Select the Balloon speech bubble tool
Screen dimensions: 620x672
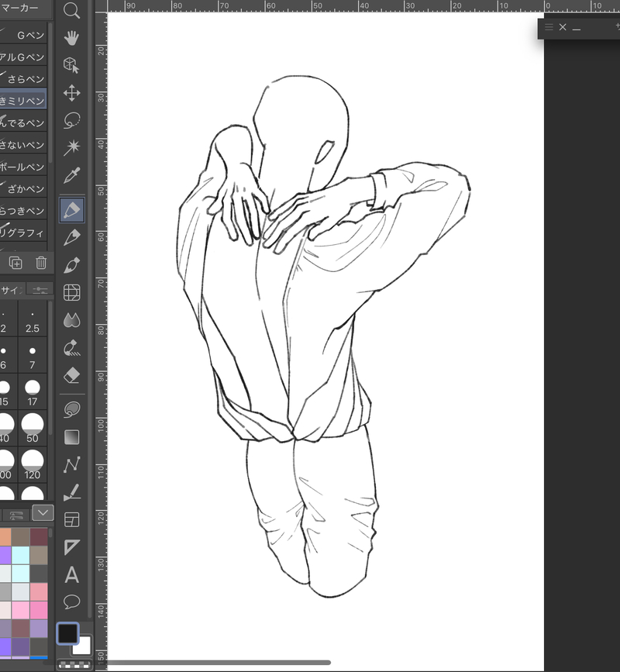tap(71, 601)
